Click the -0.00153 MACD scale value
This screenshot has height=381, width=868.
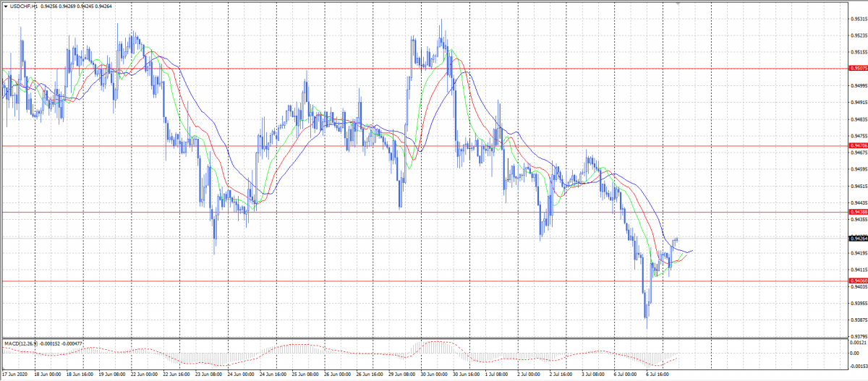click(858, 366)
